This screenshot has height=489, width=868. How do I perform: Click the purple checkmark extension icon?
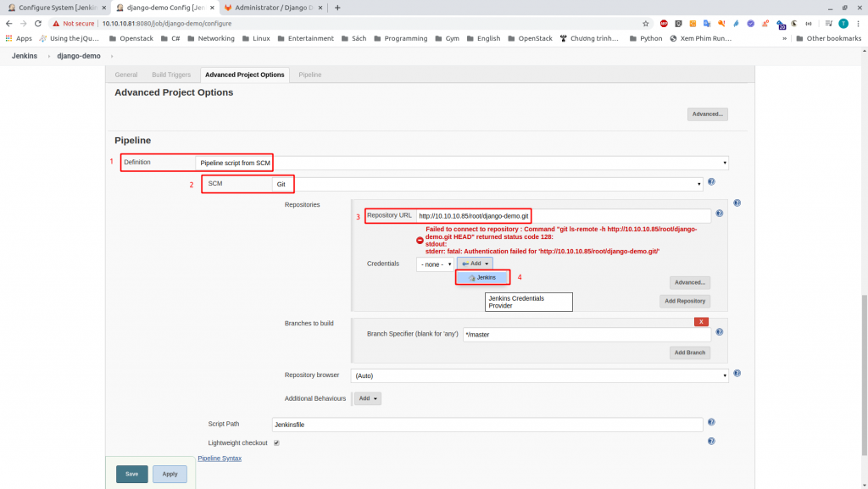pyautogui.click(x=751, y=23)
